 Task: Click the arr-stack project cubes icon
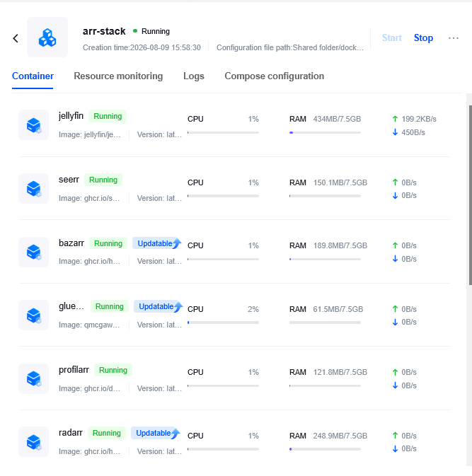[47, 37]
